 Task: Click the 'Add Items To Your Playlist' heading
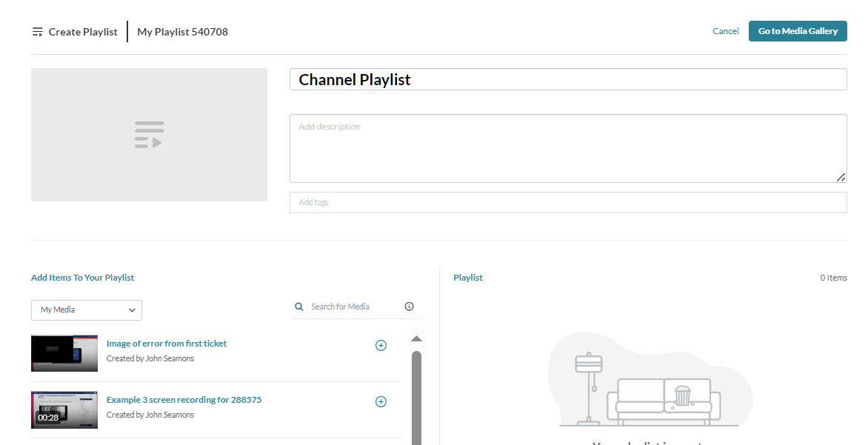[x=82, y=277]
